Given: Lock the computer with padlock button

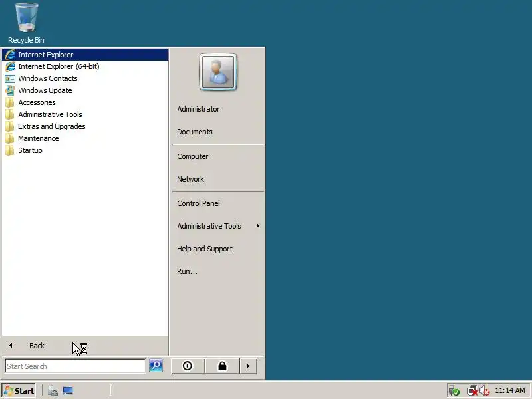Looking at the screenshot, I should pyautogui.click(x=222, y=366).
